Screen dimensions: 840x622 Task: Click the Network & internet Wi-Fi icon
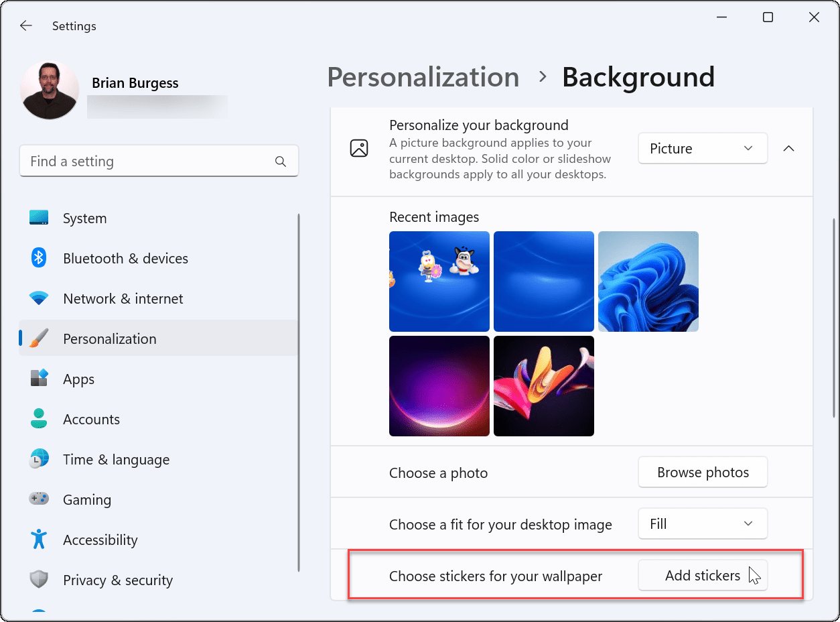[39, 298]
